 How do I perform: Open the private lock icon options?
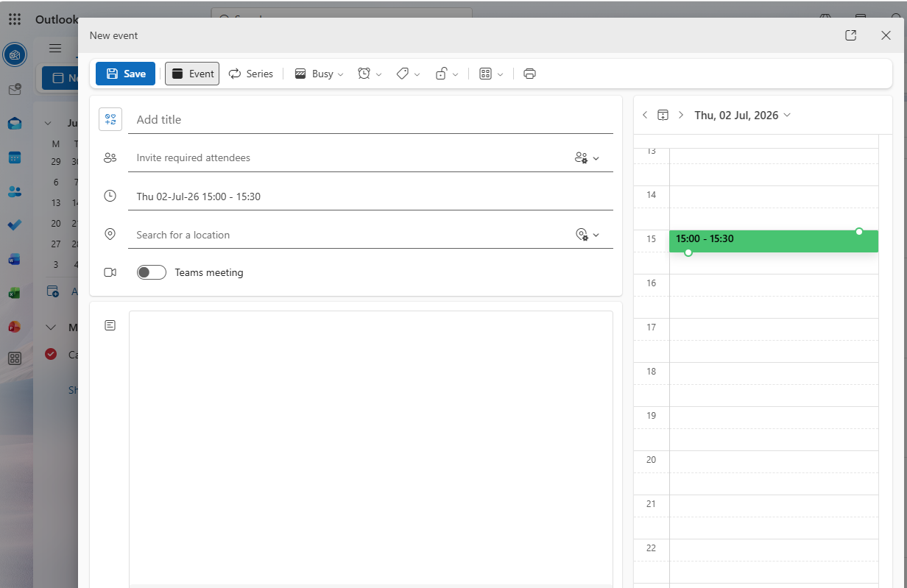pos(447,74)
